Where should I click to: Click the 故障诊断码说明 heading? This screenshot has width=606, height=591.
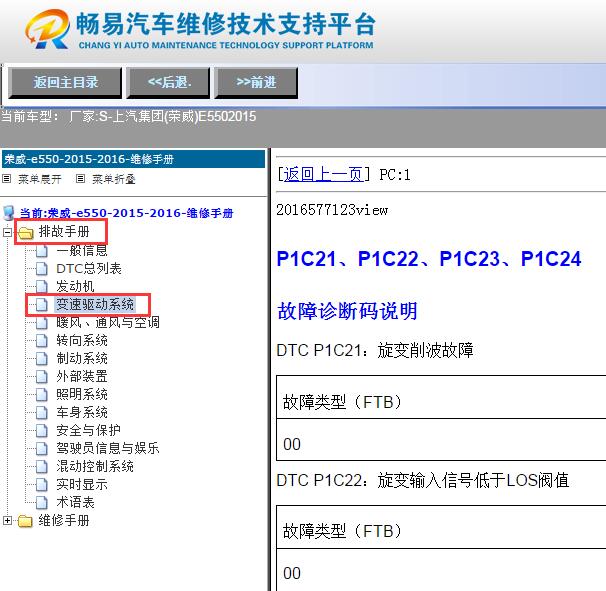[347, 311]
